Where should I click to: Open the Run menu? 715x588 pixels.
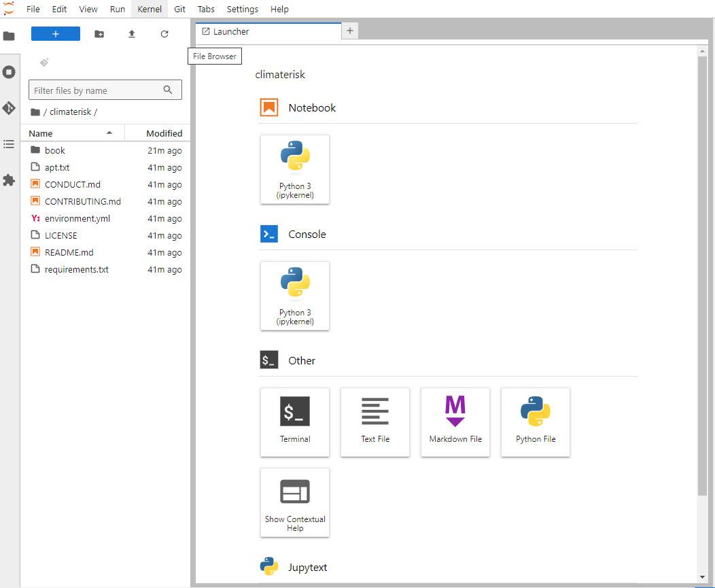[x=117, y=9]
